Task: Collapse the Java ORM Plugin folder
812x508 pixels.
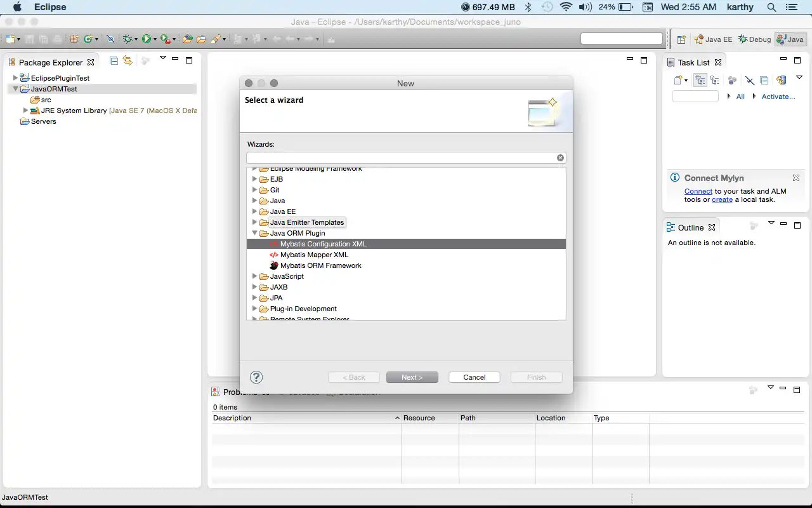Action: [x=255, y=233]
